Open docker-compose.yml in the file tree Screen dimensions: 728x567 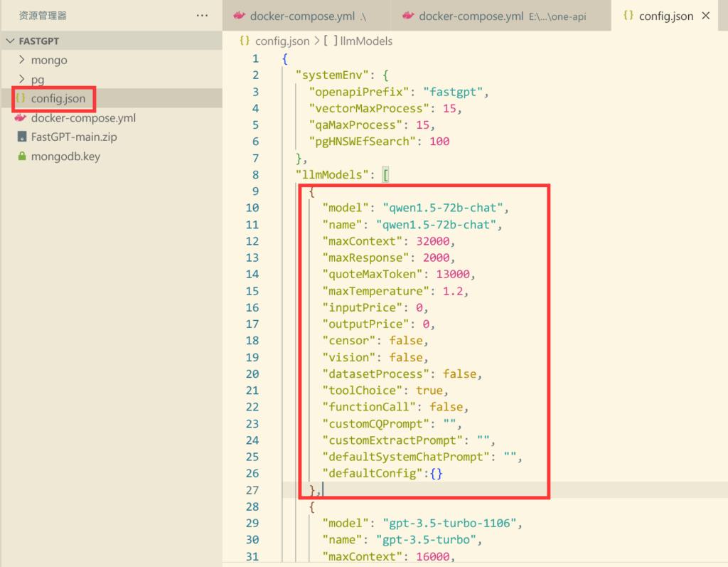point(84,118)
